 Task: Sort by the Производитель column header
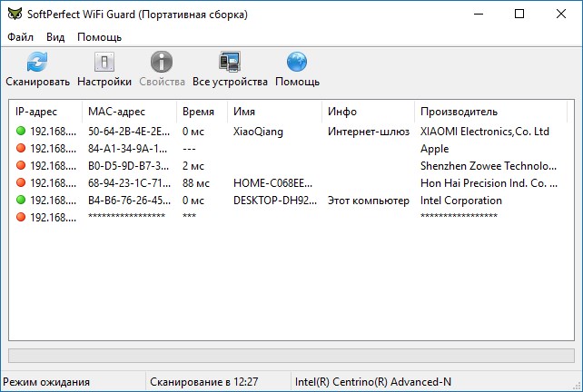(x=490, y=112)
